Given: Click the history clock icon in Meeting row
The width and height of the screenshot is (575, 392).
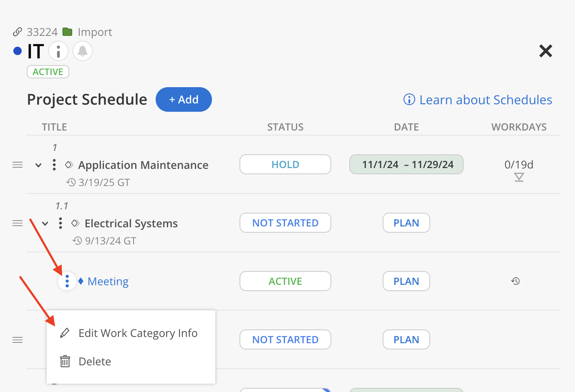Looking at the screenshot, I should click(x=516, y=281).
